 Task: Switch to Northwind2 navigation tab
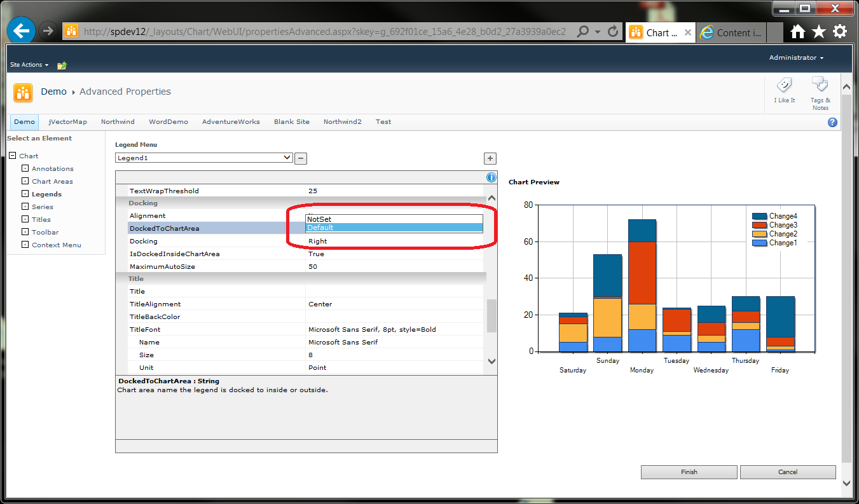click(x=343, y=122)
